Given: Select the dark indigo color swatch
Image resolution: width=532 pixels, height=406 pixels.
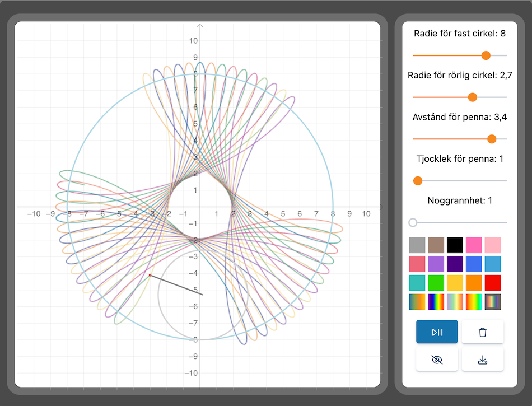Looking at the screenshot, I should point(455,264).
